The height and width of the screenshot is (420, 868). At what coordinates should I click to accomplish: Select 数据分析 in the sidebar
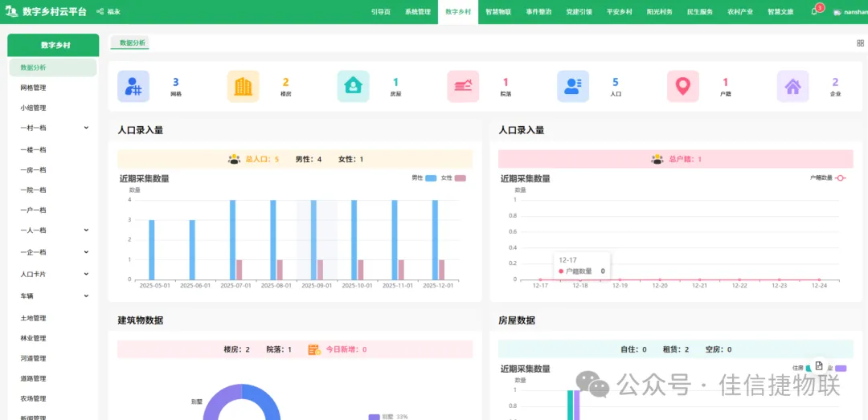(53, 67)
